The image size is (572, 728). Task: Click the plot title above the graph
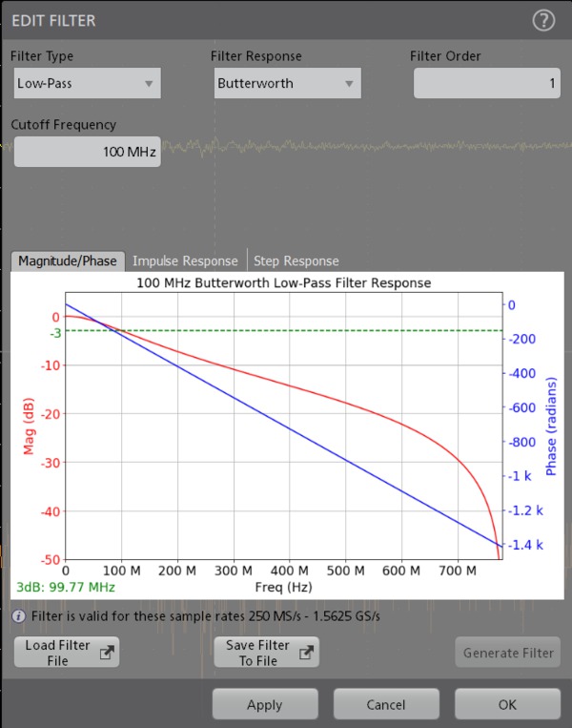283,283
